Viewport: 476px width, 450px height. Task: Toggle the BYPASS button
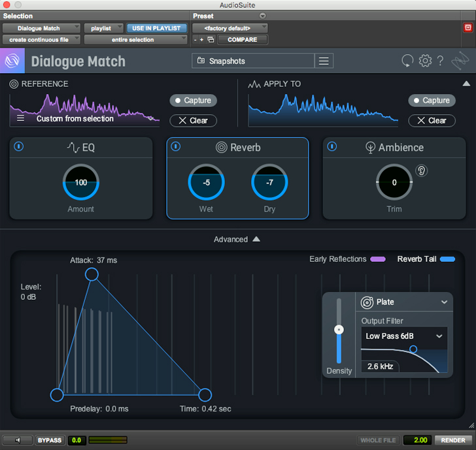click(x=50, y=440)
